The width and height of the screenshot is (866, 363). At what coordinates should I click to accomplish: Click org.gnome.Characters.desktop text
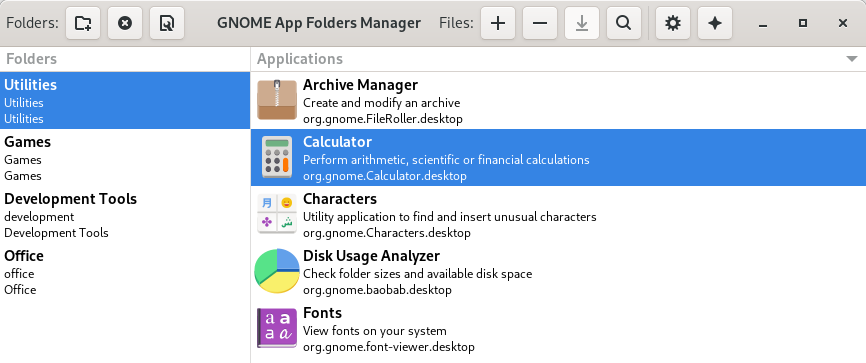[387, 233]
